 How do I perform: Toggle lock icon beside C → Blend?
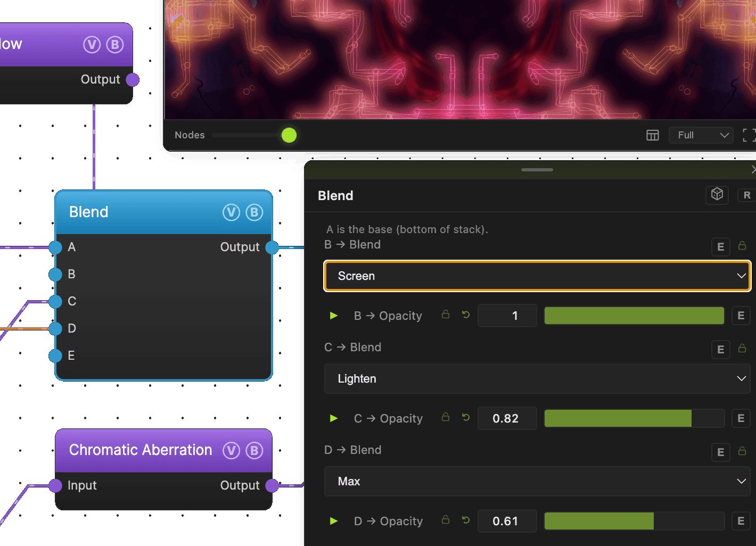point(742,348)
